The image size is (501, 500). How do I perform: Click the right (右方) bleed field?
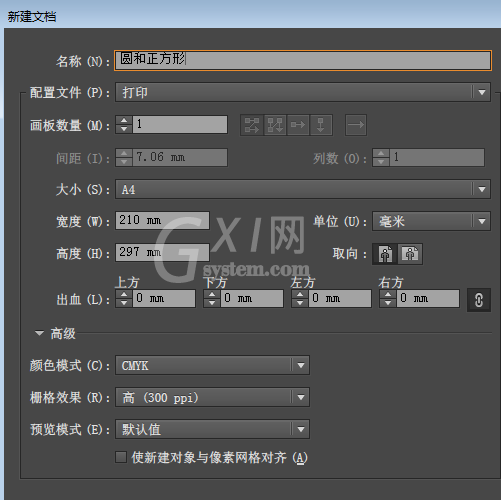tap(428, 298)
